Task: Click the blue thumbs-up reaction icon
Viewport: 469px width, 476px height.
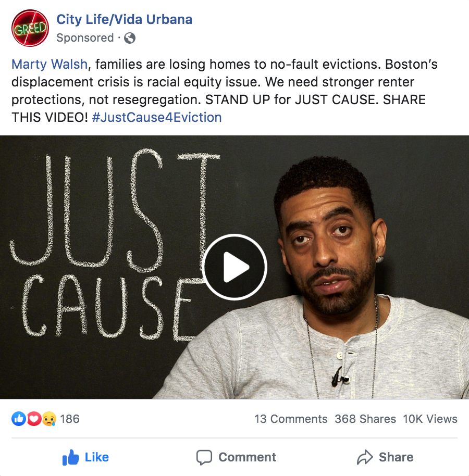Action: click(19, 419)
